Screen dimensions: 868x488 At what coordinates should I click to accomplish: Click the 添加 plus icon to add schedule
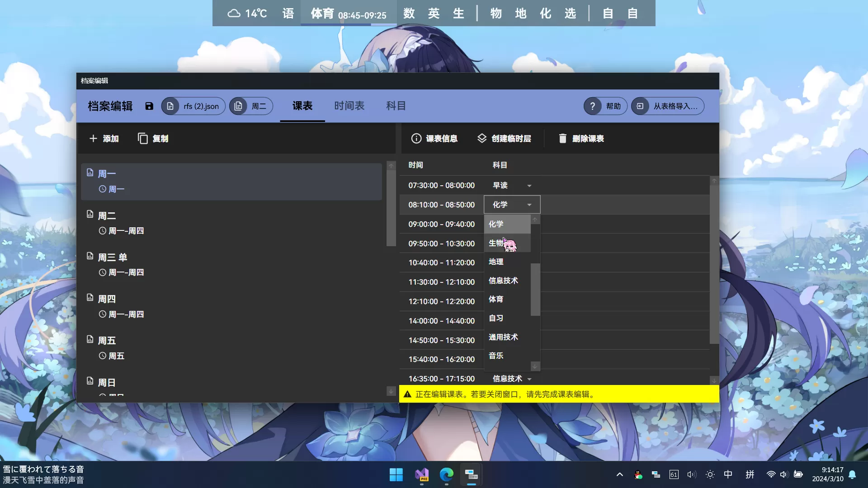coord(94,138)
